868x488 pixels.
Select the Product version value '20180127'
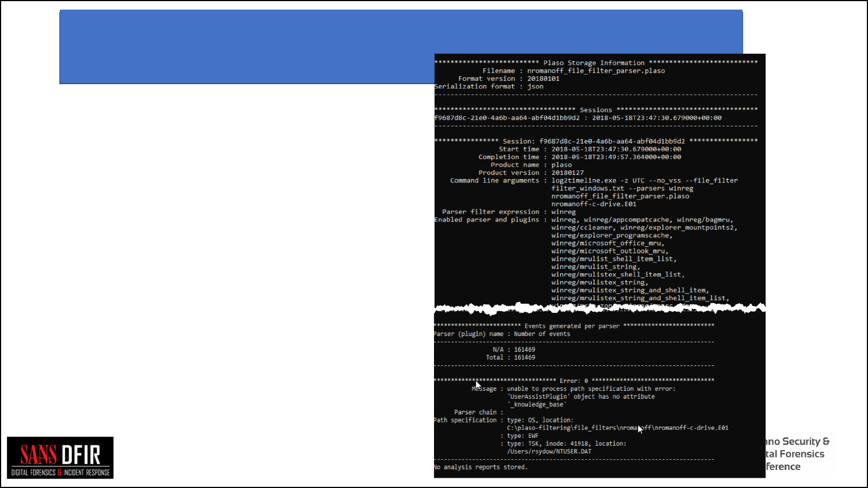pos(568,173)
